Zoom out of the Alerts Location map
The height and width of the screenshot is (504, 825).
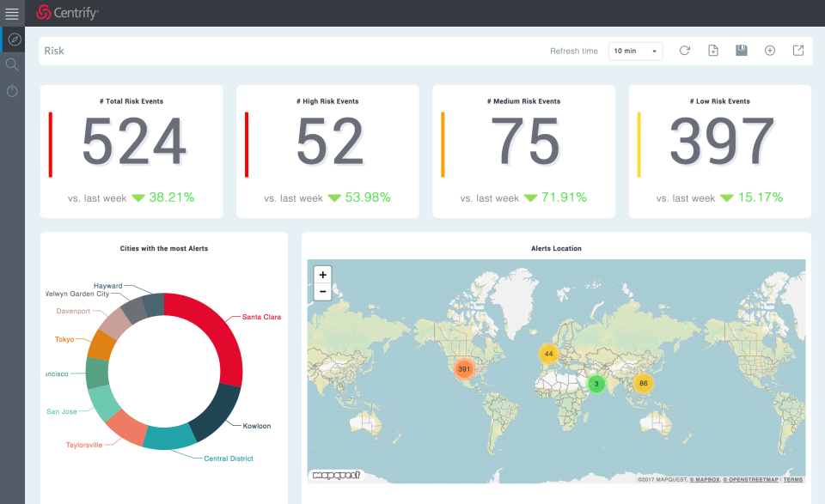point(322,291)
